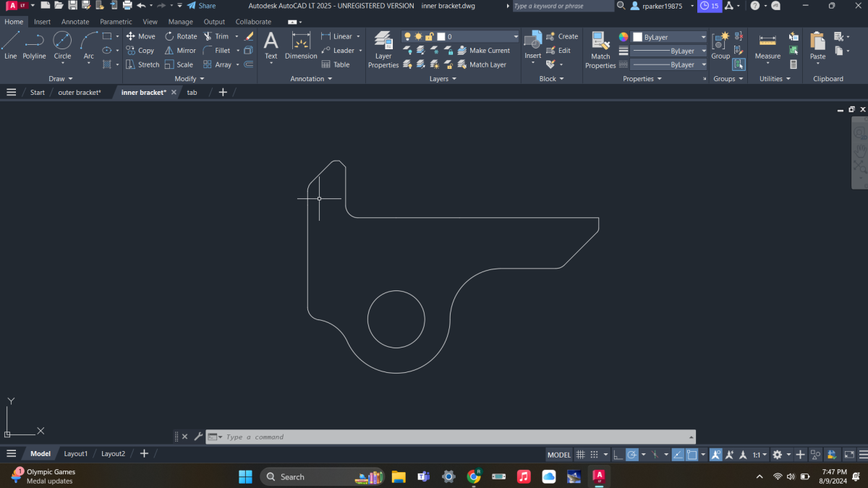Viewport: 868px width, 488px height.
Task: Toggle object snap tracking
Action: click(x=678, y=455)
